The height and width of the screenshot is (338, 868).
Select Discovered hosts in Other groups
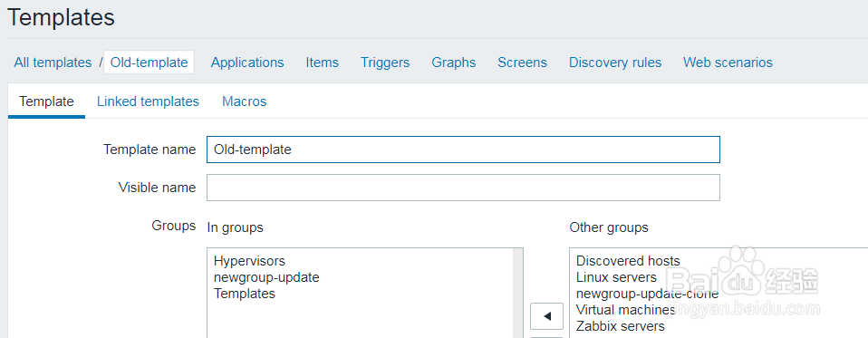628,261
